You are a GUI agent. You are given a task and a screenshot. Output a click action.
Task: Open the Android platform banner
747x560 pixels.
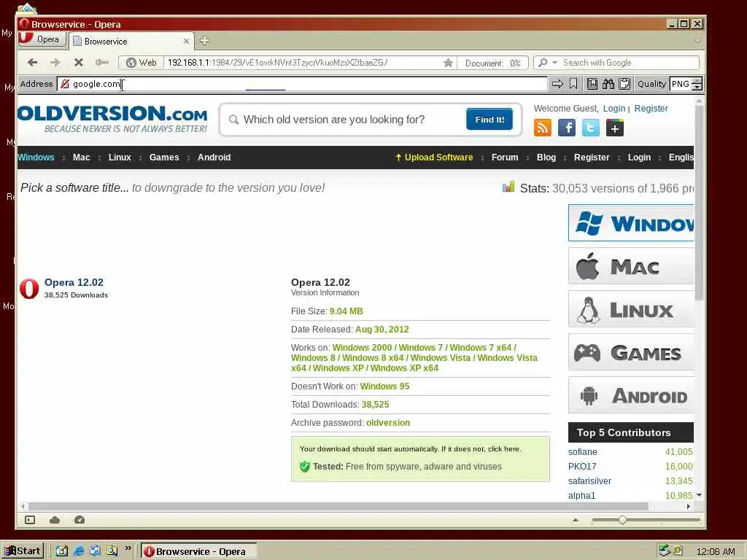631,395
